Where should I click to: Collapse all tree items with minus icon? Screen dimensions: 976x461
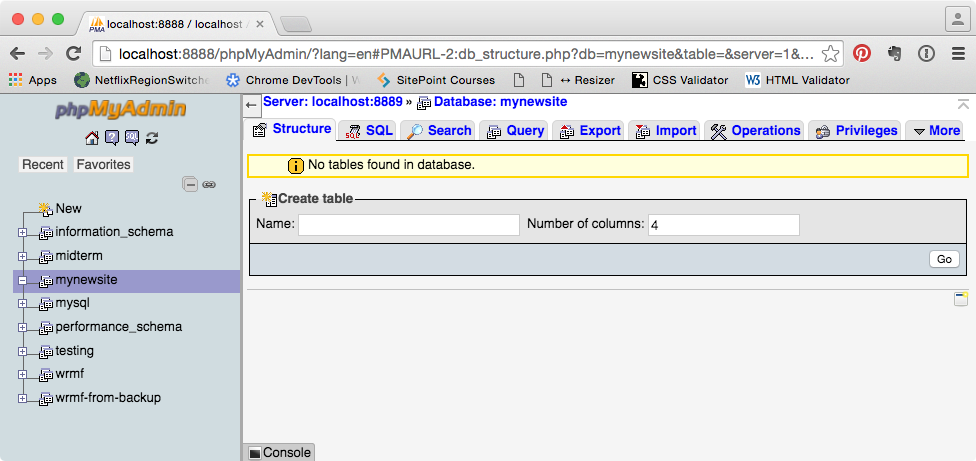190,184
